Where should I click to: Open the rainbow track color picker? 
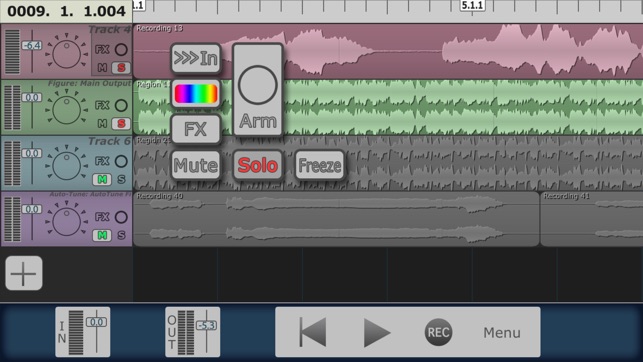tap(196, 94)
